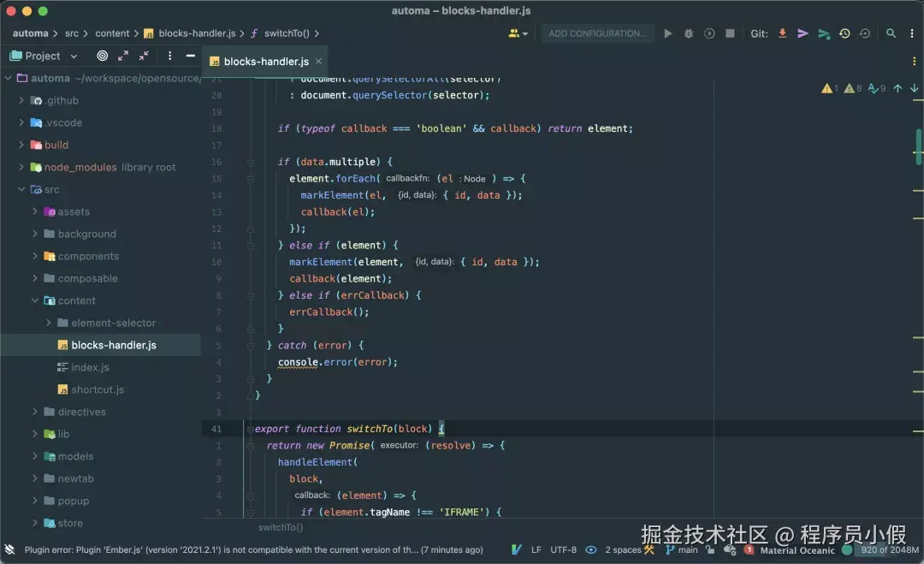The image size is (924, 564).
Task: Open Git Show History clock icon
Action: click(x=844, y=33)
